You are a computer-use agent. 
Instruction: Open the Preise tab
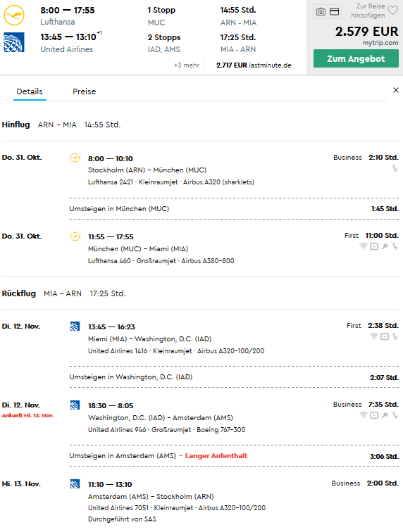coord(85,91)
